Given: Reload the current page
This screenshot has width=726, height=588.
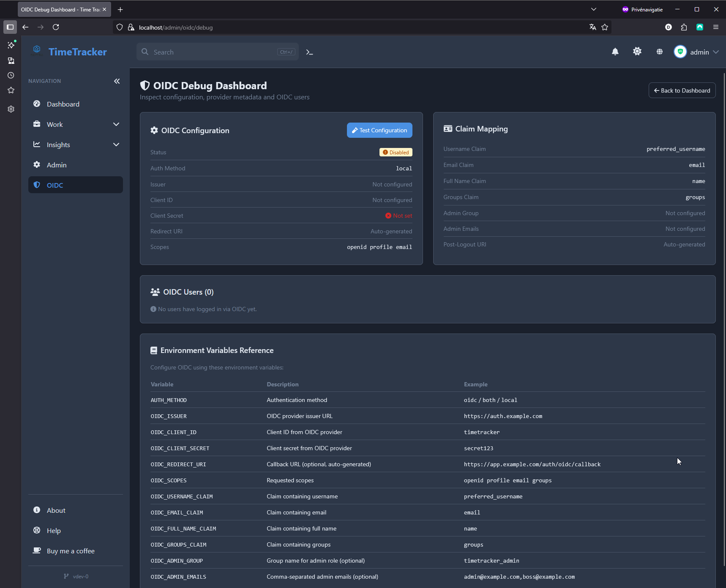Looking at the screenshot, I should [x=56, y=27].
